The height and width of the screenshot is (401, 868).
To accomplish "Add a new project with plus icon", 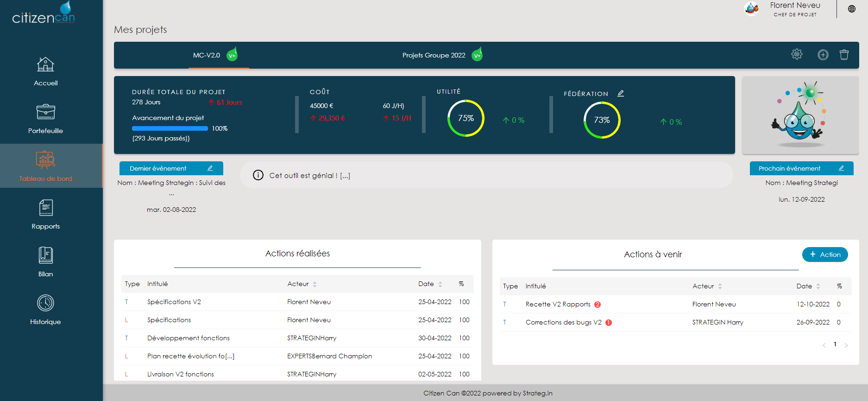I will tap(823, 55).
